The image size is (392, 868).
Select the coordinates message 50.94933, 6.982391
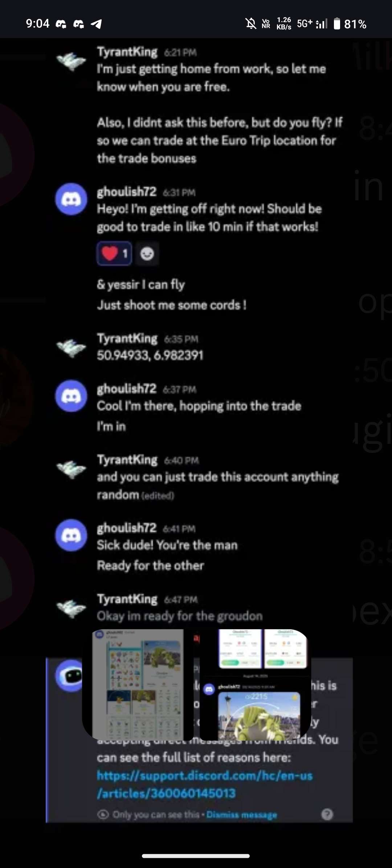pos(150,355)
